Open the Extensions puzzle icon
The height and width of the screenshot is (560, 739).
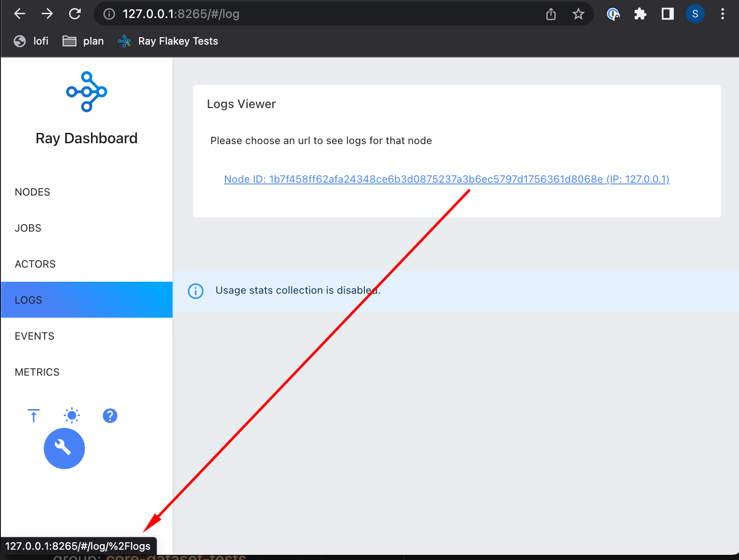click(640, 14)
